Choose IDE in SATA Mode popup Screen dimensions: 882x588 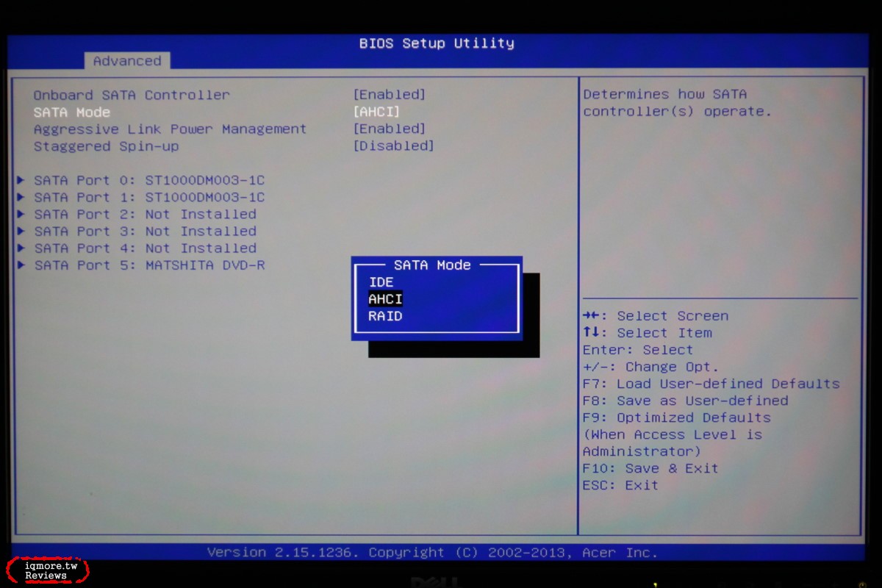click(381, 282)
